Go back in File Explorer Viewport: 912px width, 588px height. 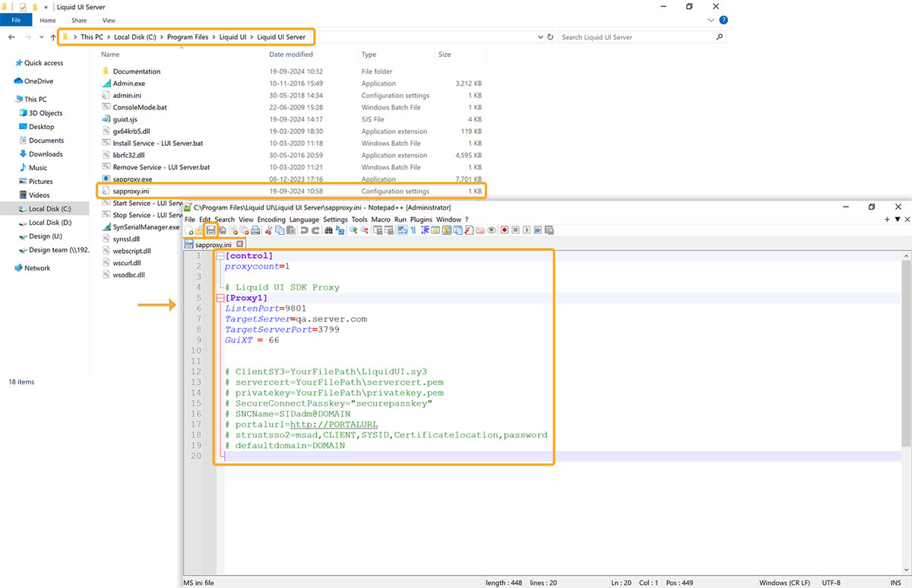tap(12, 37)
